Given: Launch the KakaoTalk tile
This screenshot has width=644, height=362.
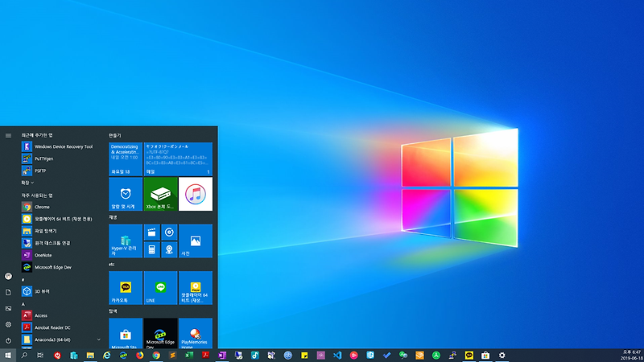Looking at the screenshot, I should [126, 288].
